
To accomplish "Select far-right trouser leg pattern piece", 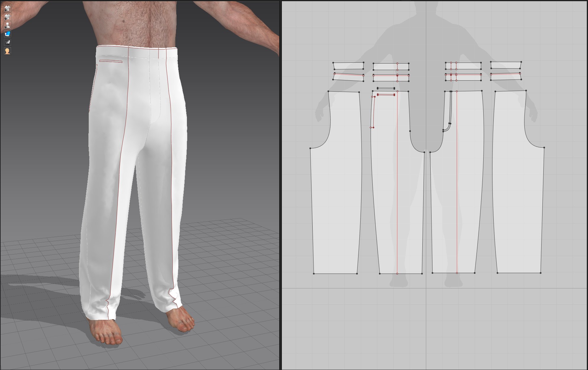I will [518, 192].
